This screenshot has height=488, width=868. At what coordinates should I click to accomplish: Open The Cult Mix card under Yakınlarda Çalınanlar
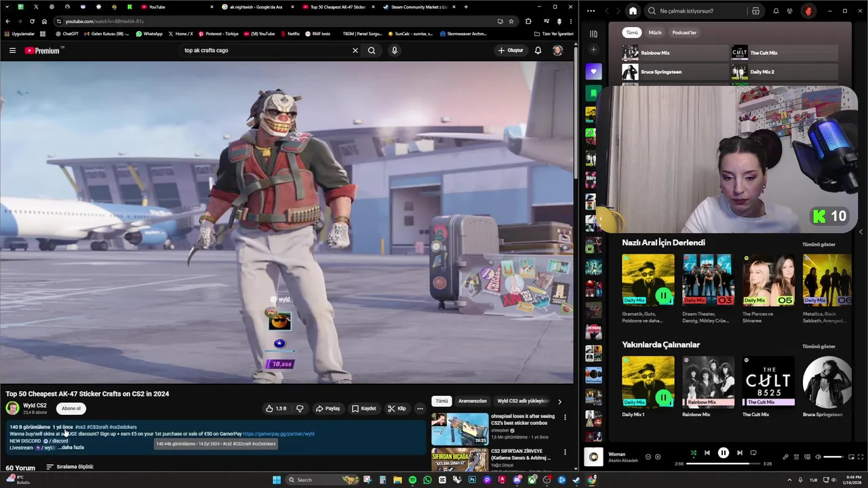pos(768,386)
